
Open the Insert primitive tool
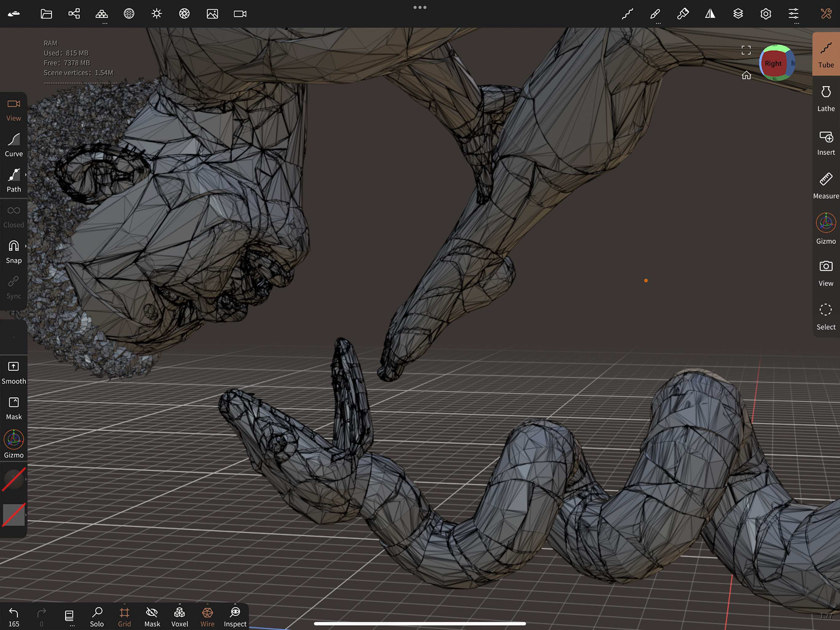click(826, 142)
